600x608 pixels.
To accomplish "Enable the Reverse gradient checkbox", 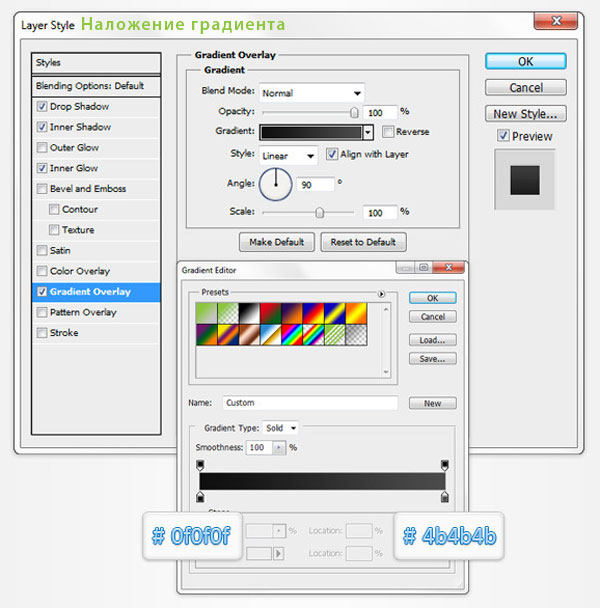I will 388,132.
